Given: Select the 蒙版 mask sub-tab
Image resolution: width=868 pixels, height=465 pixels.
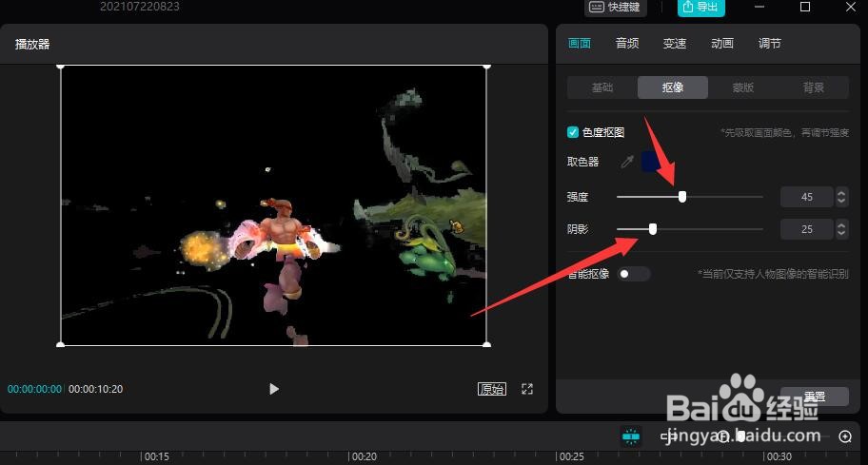Looking at the screenshot, I should click(x=743, y=87).
